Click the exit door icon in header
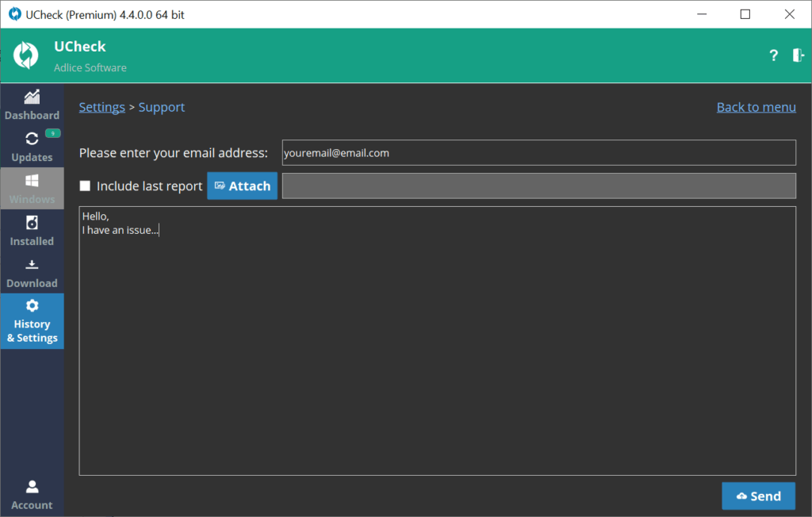The height and width of the screenshot is (517, 812). pyautogui.click(x=798, y=56)
